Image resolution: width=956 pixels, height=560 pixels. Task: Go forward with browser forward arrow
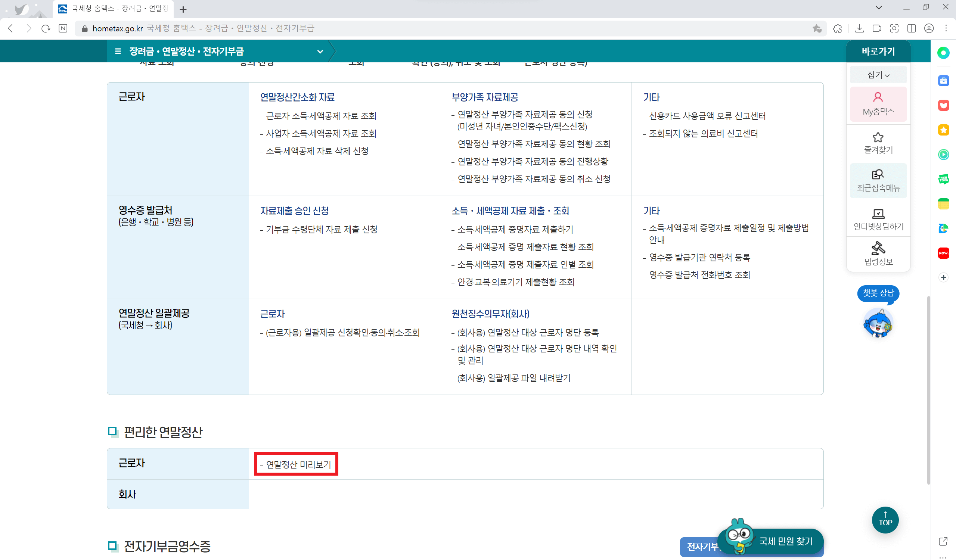point(28,28)
